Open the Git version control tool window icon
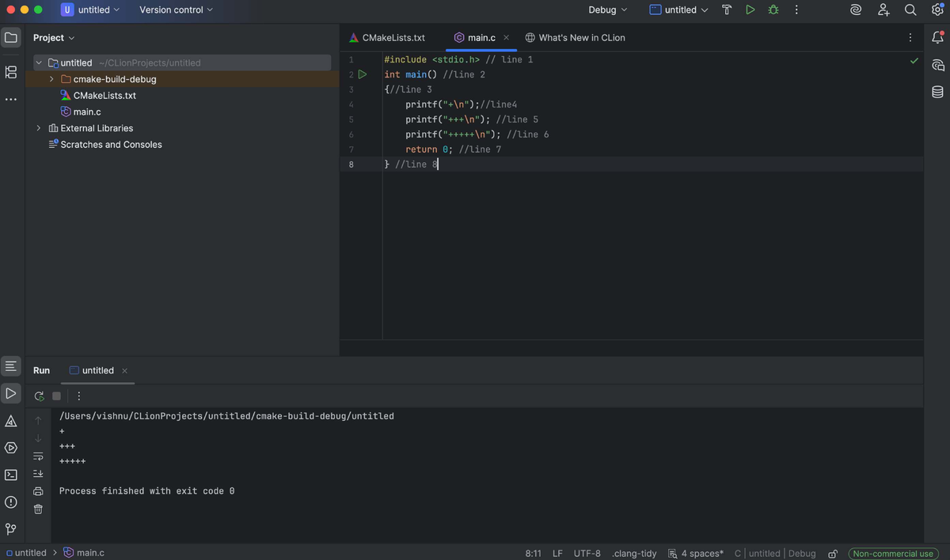This screenshot has width=950, height=560. tap(11, 529)
